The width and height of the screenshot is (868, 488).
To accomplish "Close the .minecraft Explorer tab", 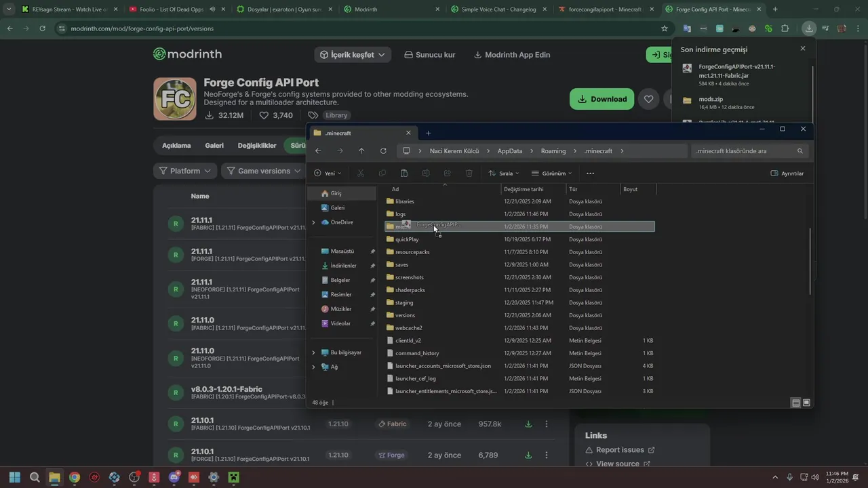I will 408,133.
